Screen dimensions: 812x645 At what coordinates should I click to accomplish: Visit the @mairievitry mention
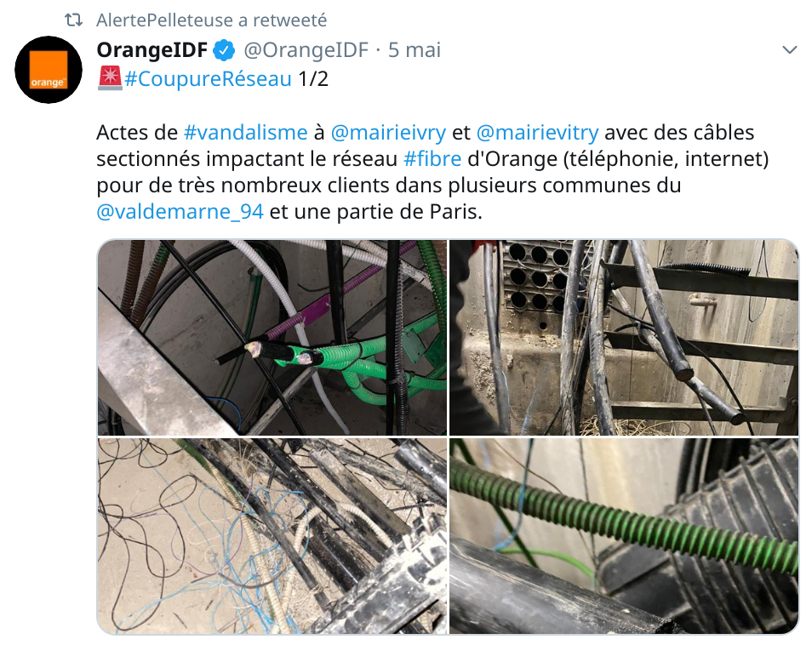[537, 133]
